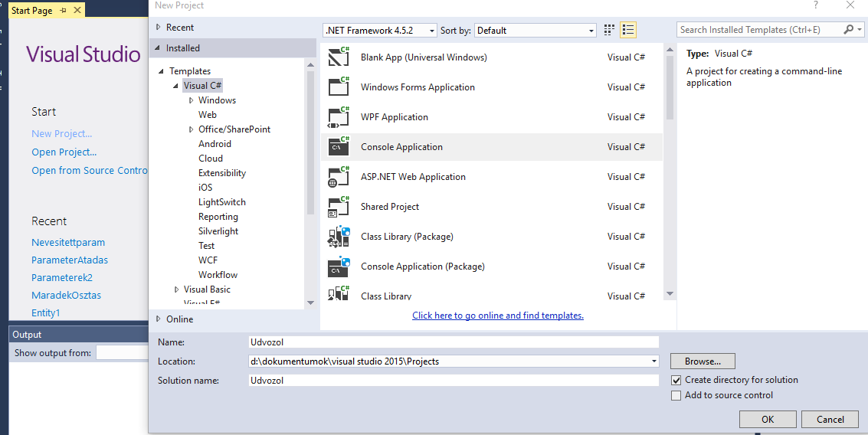Image resolution: width=868 pixels, height=435 pixels.
Task: Toggle Create directory for solution checkbox
Action: [x=676, y=380]
